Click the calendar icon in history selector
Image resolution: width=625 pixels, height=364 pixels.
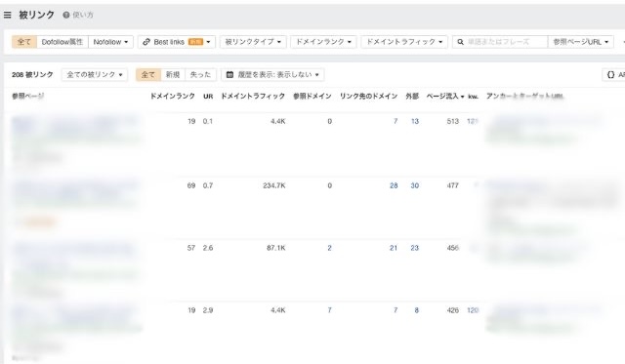tap(229, 74)
